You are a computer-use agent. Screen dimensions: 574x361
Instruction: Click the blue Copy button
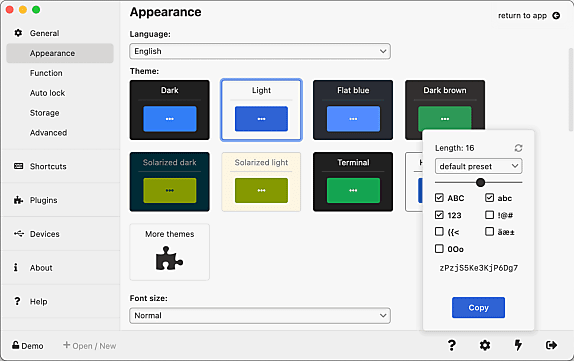(x=478, y=308)
